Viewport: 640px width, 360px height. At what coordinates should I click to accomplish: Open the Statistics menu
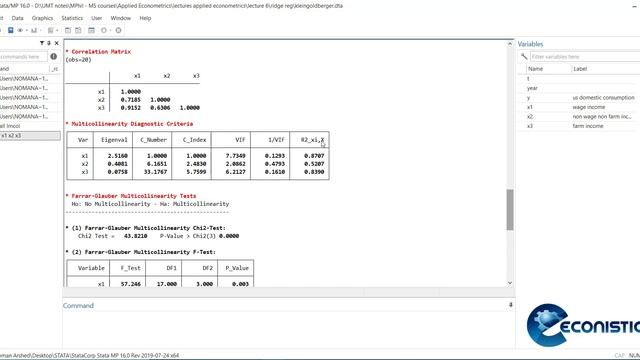pyautogui.click(x=72, y=18)
